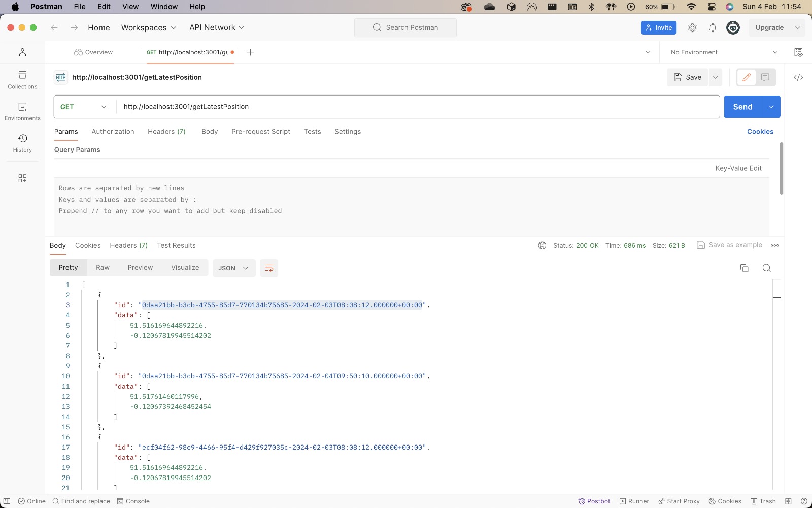
Task: Go forward with the right arrow
Action: click(74, 27)
